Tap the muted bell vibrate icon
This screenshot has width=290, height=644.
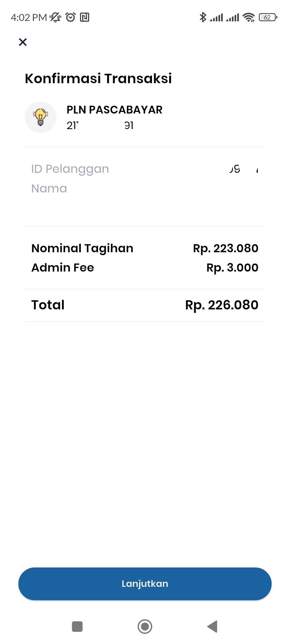pos(56,17)
